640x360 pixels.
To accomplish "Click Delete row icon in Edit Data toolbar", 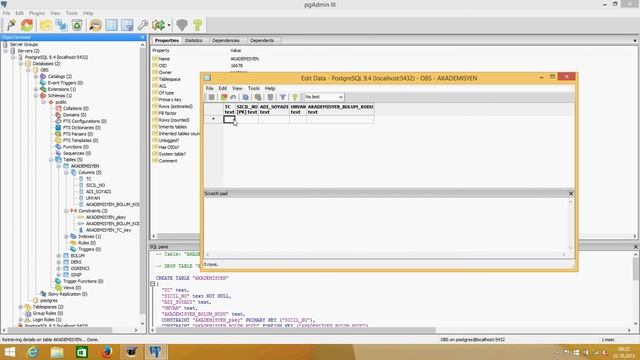I will 270,97.
